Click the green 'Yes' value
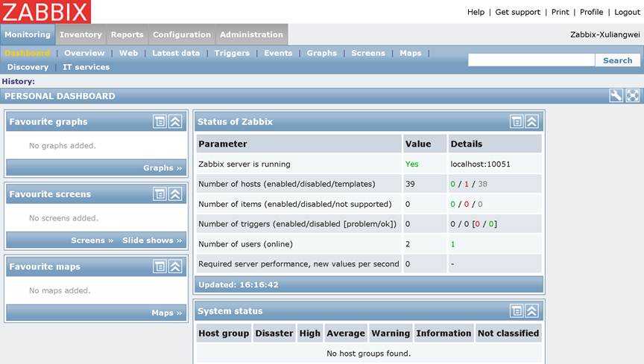This screenshot has height=364, width=644. [412, 164]
